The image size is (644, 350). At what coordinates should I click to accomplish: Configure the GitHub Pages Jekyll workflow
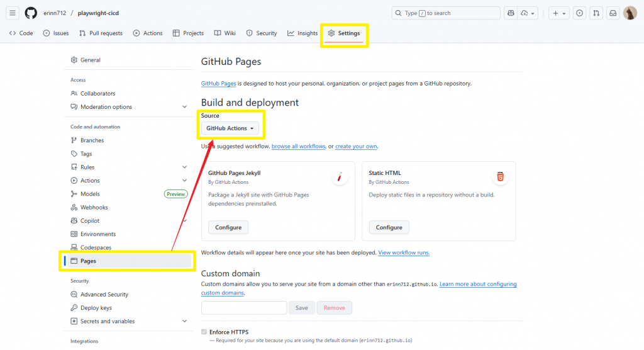228,227
